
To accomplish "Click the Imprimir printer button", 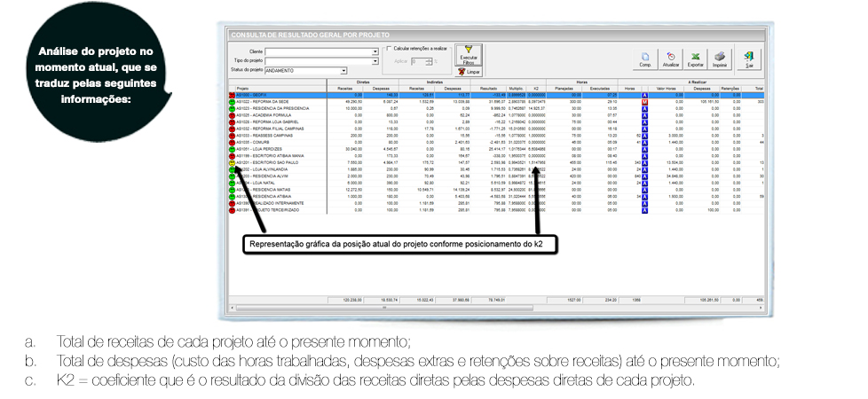I will [x=719, y=59].
